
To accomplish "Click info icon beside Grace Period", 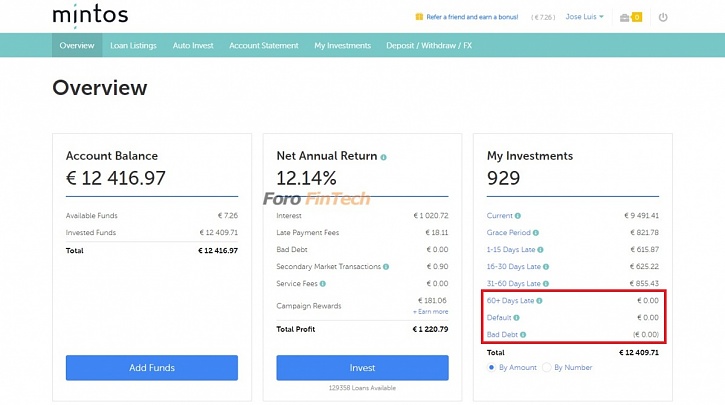I will (x=535, y=233).
